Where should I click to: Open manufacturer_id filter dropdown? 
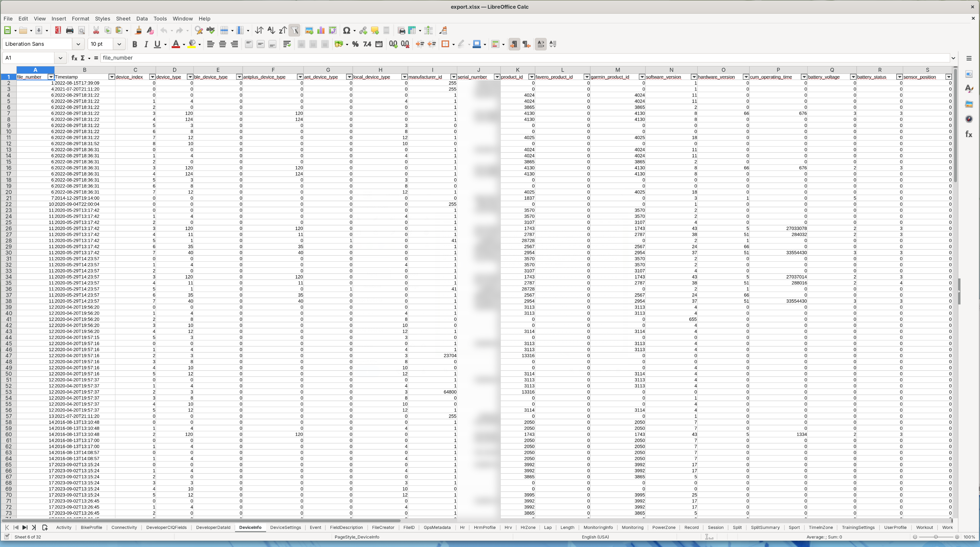(453, 77)
